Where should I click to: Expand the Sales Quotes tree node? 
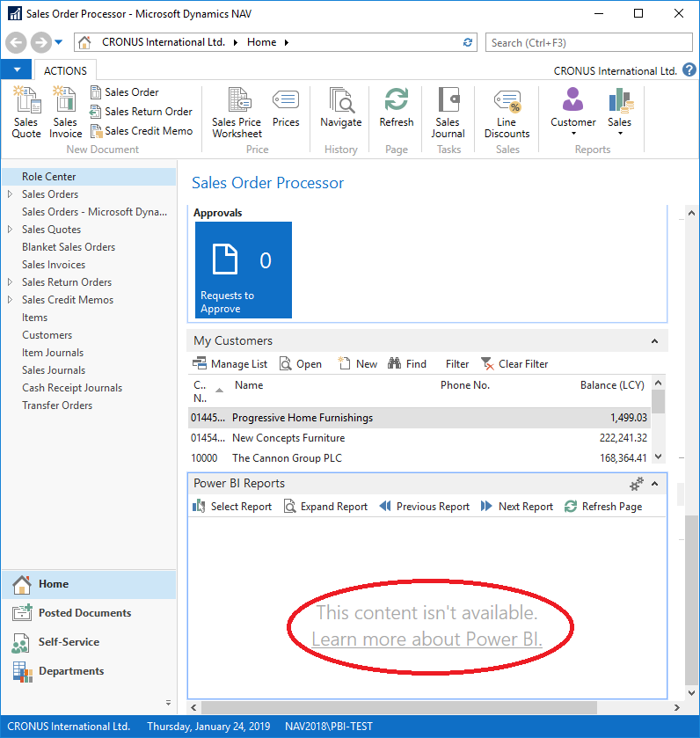pyautogui.click(x=10, y=230)
